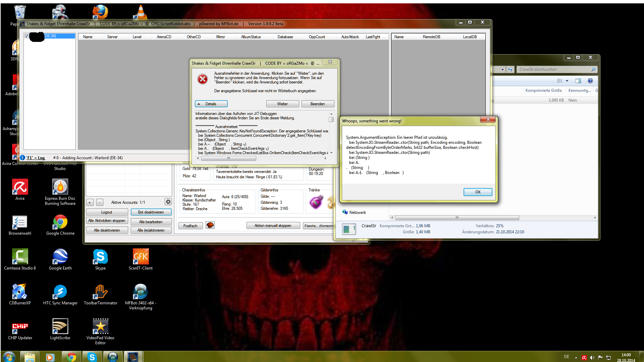644x362 pixels.
Task: Click the Crawl3r compressed file thumbnail
Action: click(350, 228)
